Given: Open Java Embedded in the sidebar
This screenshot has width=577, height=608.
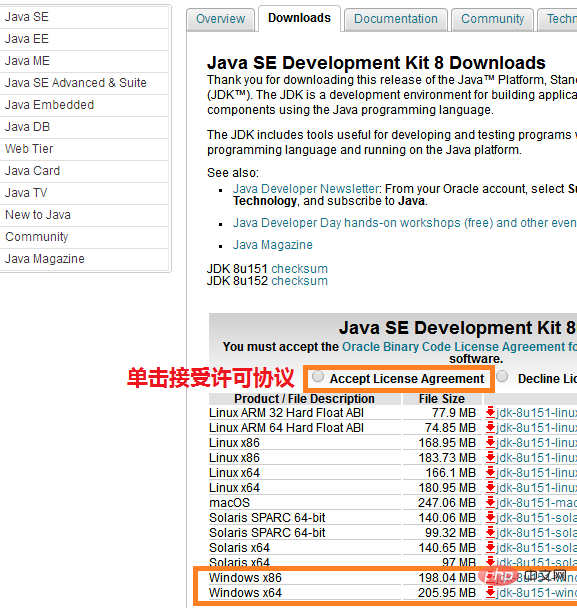Looking at the screenshot, I should tap(84, 105).
